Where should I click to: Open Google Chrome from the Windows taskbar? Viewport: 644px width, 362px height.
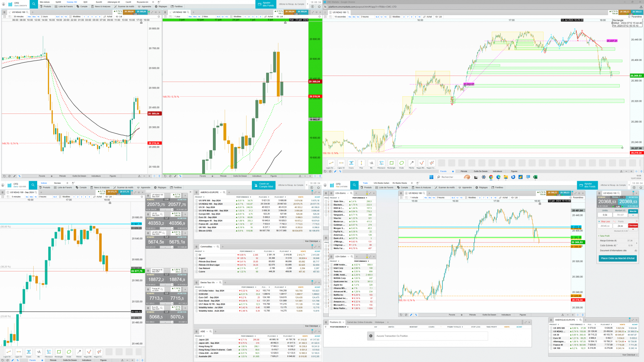point(491,177)
